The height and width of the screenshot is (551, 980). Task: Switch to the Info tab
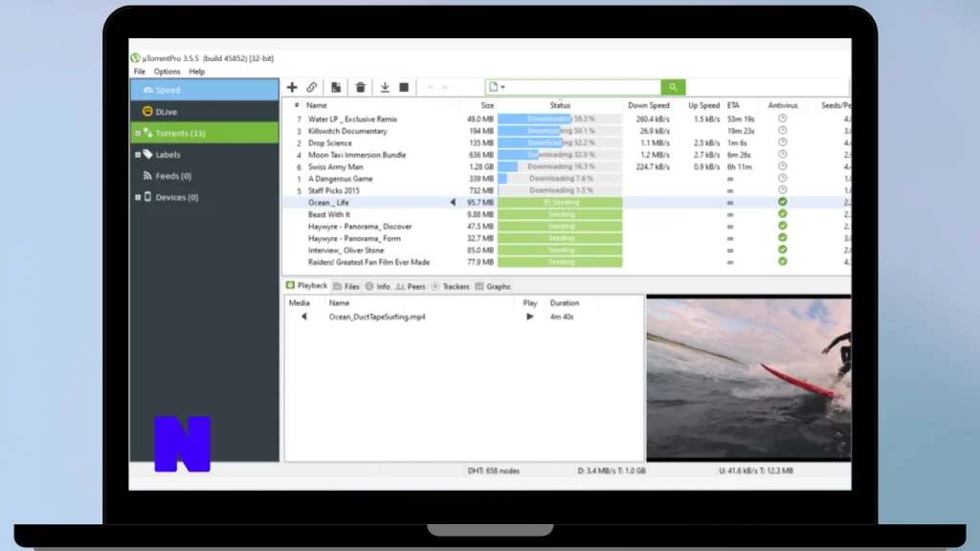pyautogui.click(x=378, y=287)
